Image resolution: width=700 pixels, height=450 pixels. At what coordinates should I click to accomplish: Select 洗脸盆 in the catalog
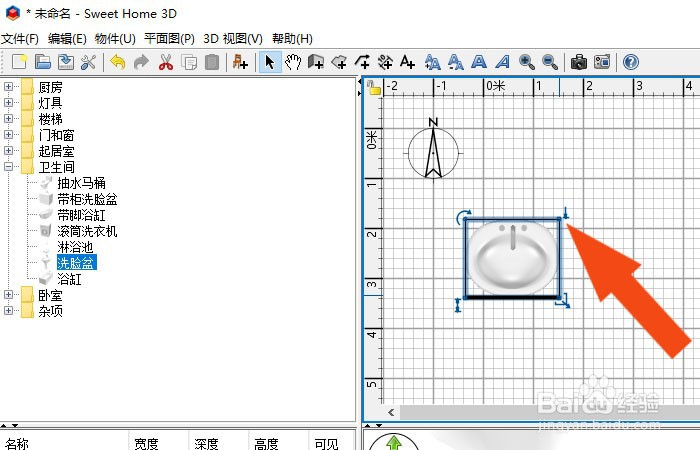[x=76, y=262]
